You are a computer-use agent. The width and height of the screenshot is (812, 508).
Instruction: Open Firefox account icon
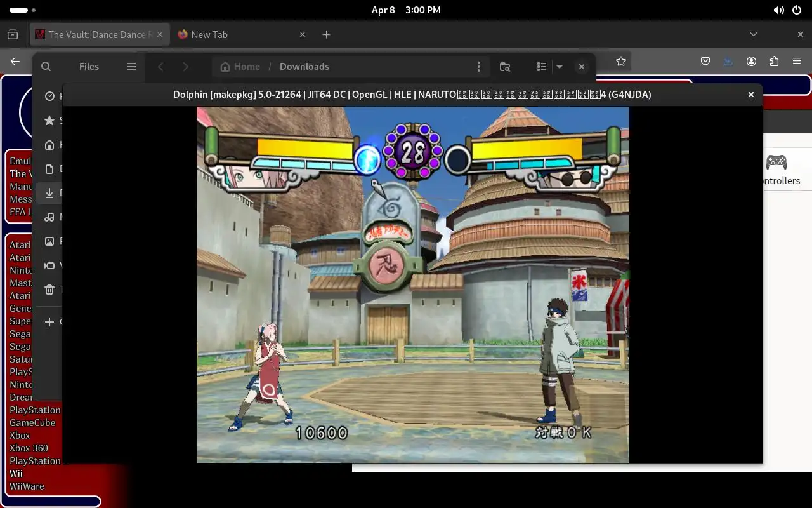pyautogui.click(x=751, y=61)
